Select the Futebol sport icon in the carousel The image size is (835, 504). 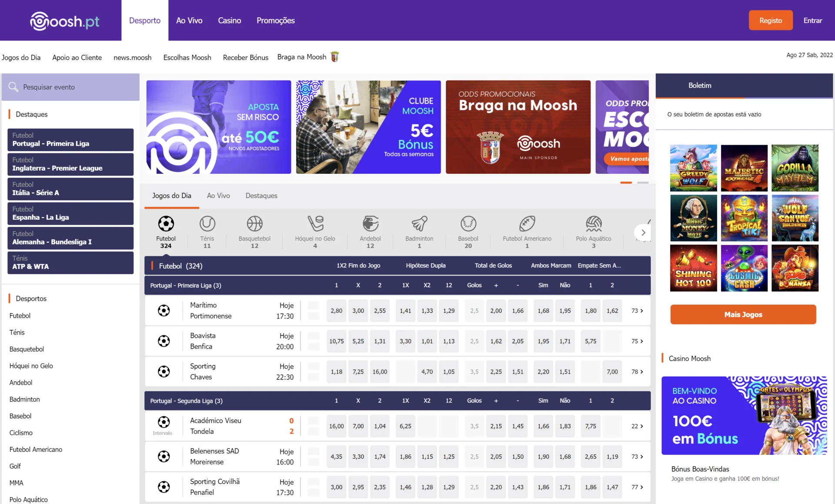(x=166, y=224)
